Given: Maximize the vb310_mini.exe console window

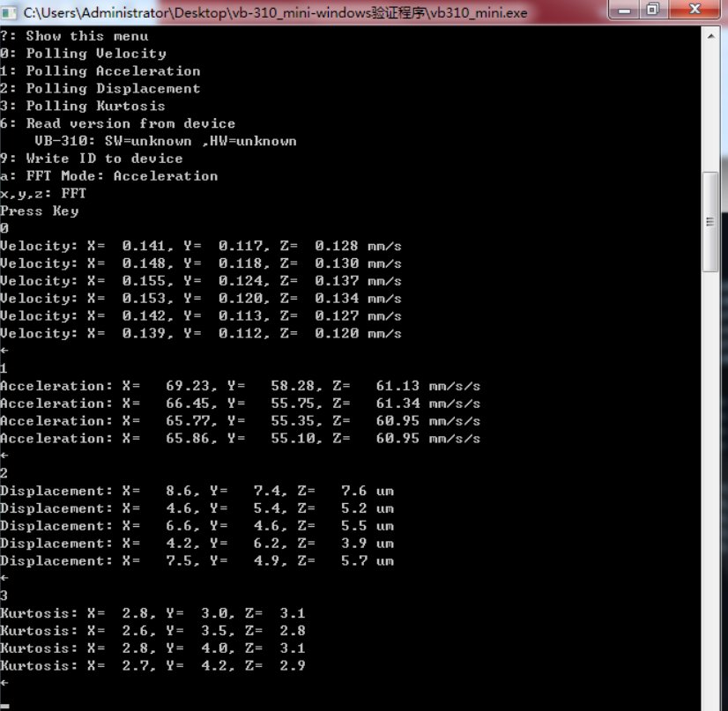Looking at the screenshot, I should tap(652, 11).
